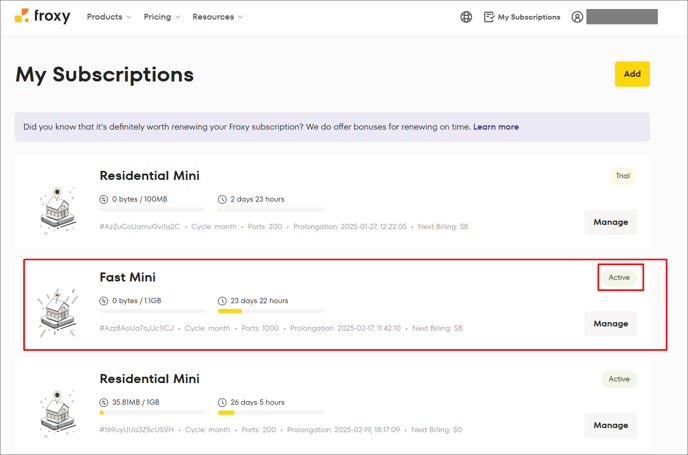Click the first Residential Mini title with Trial badge
Viewport: 688px width, 455px height.
click(x=150, y=176)
